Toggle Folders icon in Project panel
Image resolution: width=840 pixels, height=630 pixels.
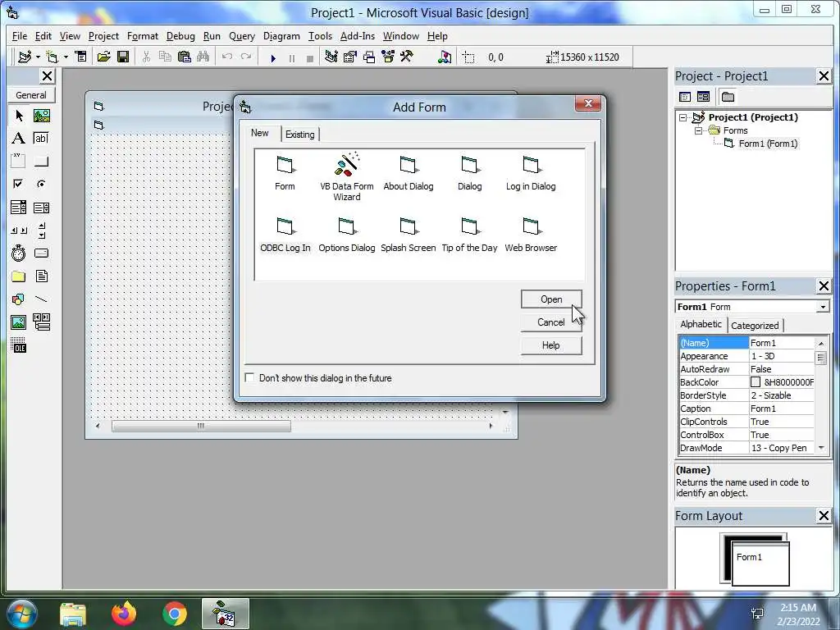coord(728,97)
